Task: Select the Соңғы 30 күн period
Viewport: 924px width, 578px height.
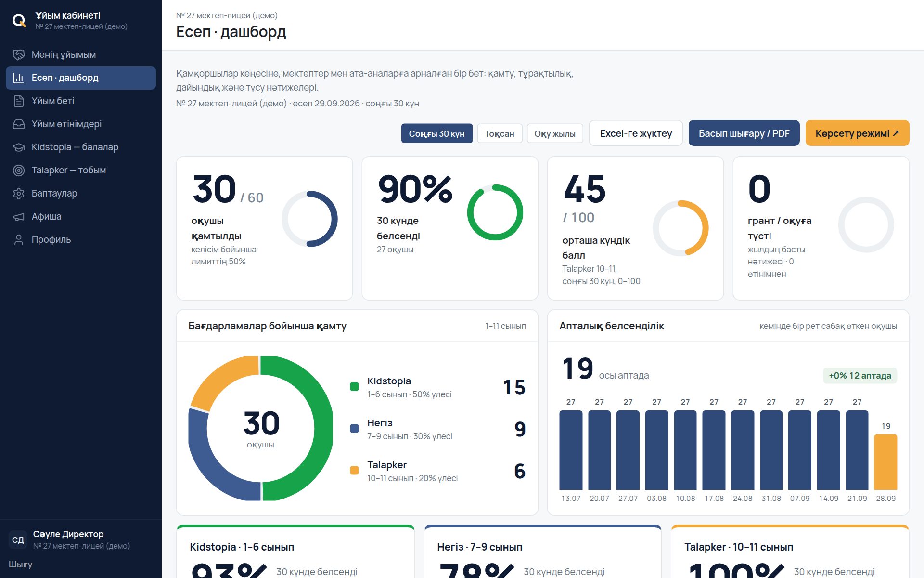Action: pyautogui.click(x=436, y=133)
